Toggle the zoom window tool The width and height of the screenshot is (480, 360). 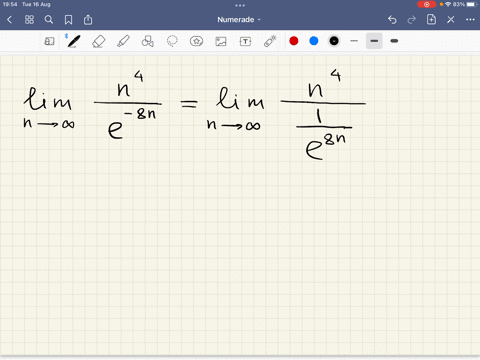[x=49, y=41]
